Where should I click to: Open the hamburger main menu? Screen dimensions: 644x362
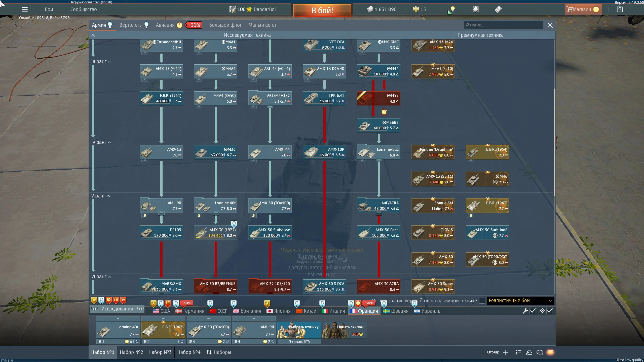(24, 9)
